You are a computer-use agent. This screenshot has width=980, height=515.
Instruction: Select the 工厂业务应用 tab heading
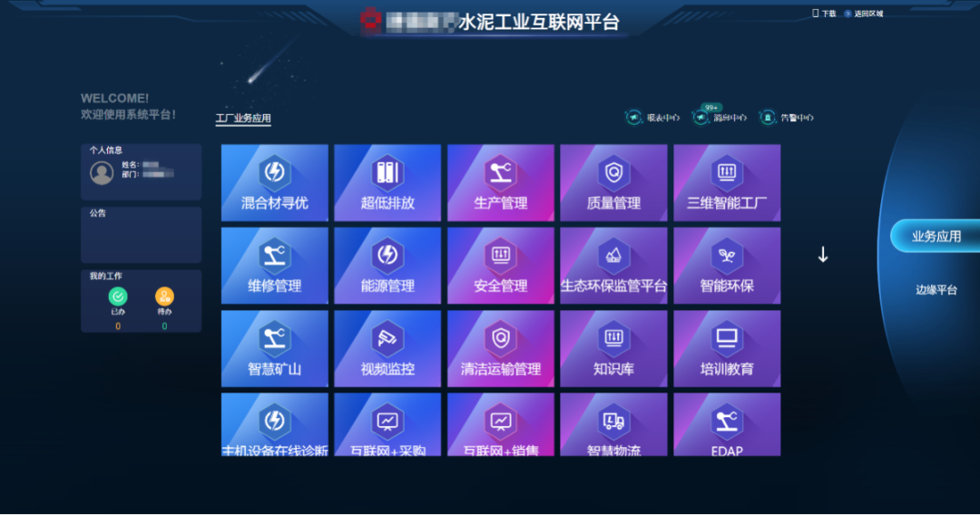[243, 119]
